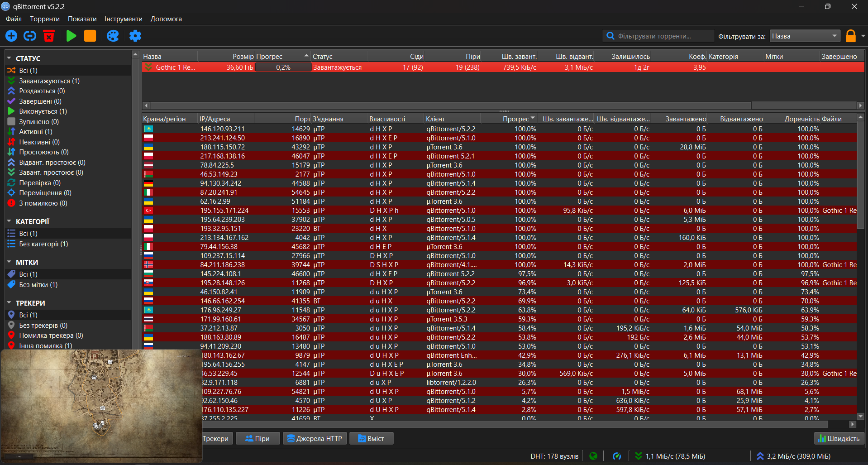Image resolution: width=868 pixels, height=465 pixels.
Task: Toggle alternative speed limits speedometer icon
Action: point(617,456)
